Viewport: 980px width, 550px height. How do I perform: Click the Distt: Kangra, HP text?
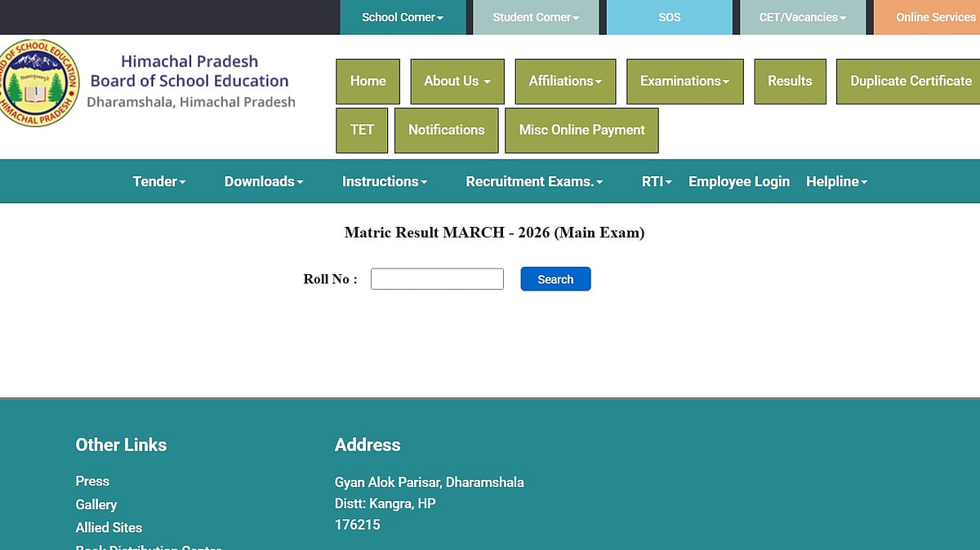[385, 503]
